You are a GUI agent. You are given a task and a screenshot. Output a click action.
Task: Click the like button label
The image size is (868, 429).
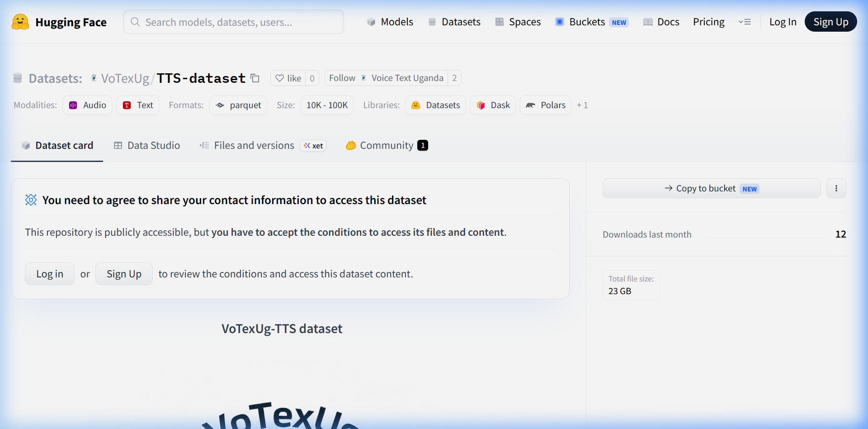point(294,78)
